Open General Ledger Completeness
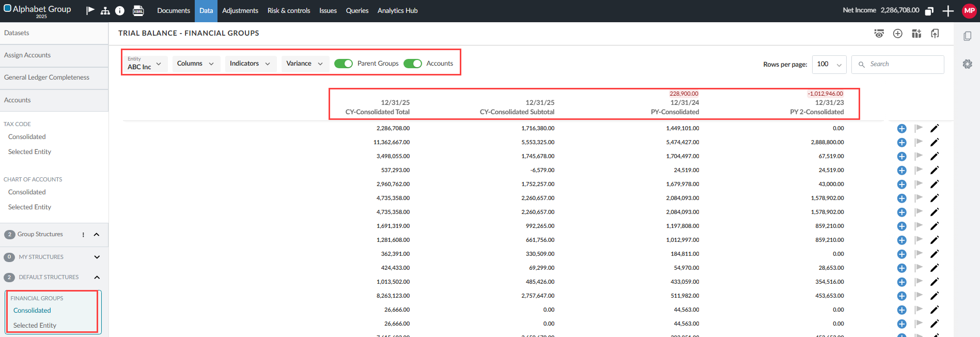Screen dimensions: 980x337 (54, 78)
